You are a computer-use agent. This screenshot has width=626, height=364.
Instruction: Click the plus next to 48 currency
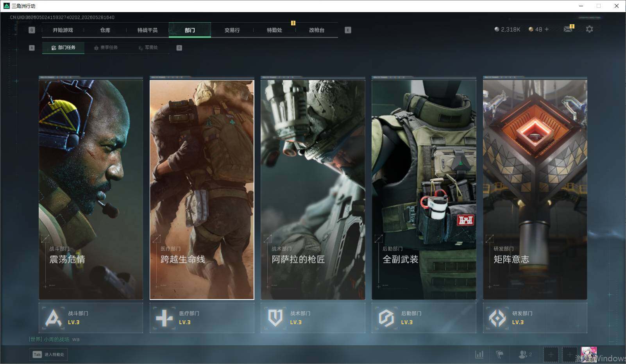click(x=547, y=29)
